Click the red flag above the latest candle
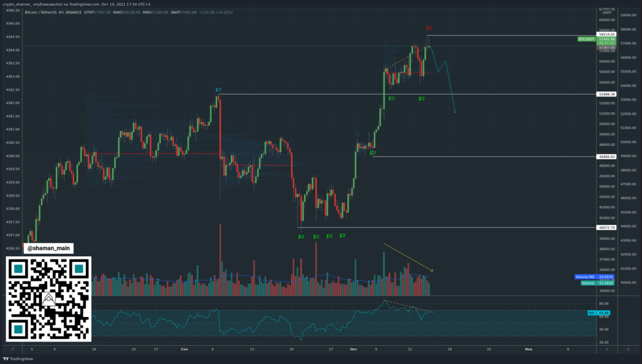The width and height of the screenshot is (642, 364). (429, 29)
